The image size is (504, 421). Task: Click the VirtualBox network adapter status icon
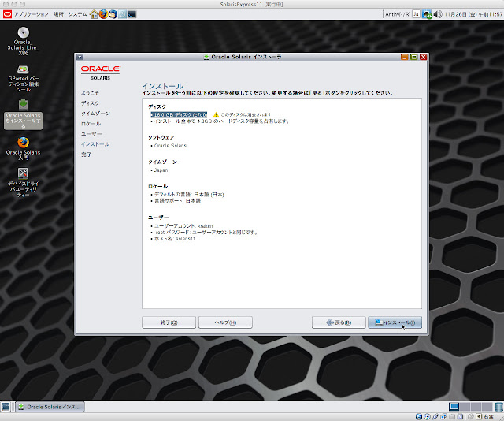(x=443, y=416)
